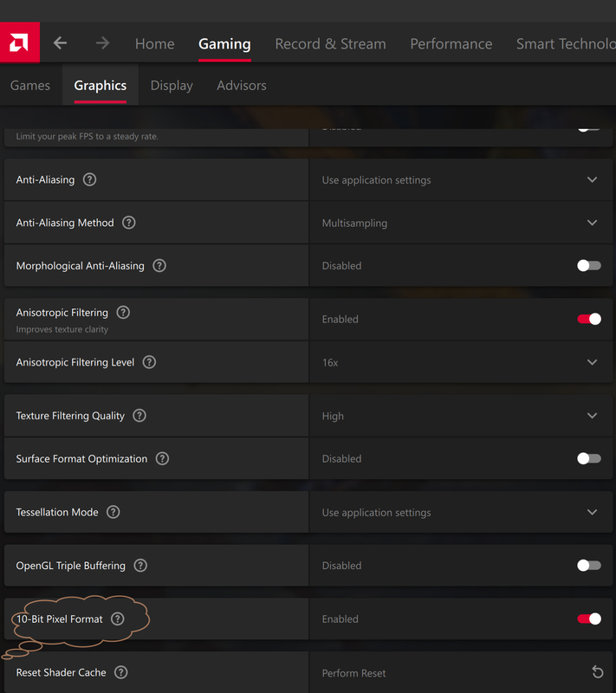Disable the Anisotropic Filtering switch
Viewport: 616px width, 693px height.
(589, 319)
